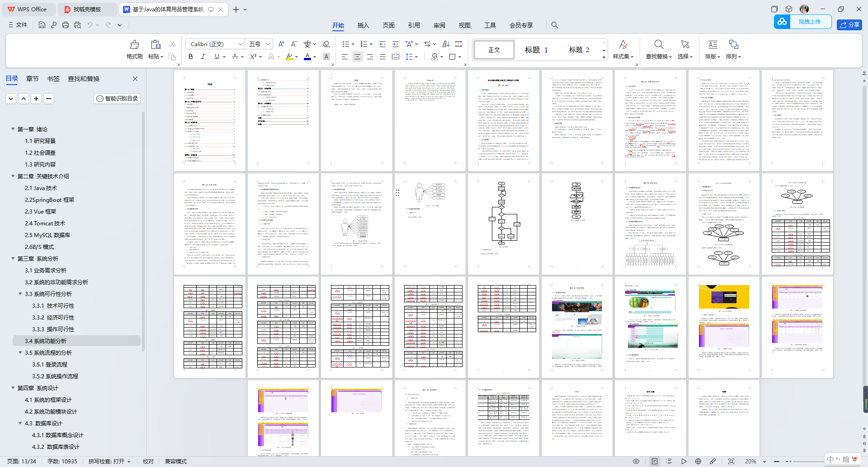Open the zoom percentage dropdown arrow
The width and height of the screenshot is (868, 467).
764,462
